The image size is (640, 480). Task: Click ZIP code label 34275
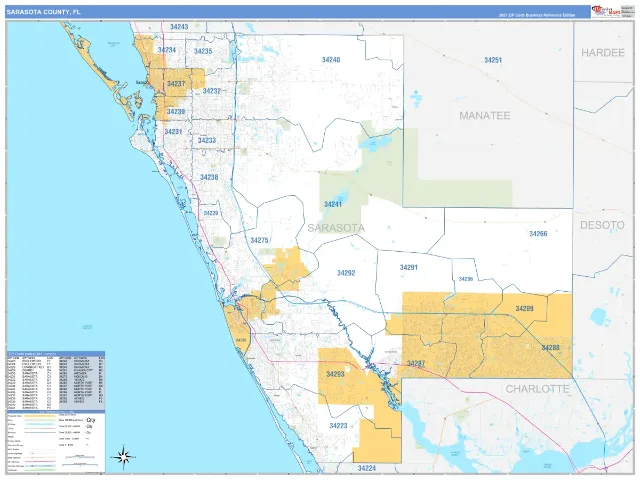[x=260, y=240]
